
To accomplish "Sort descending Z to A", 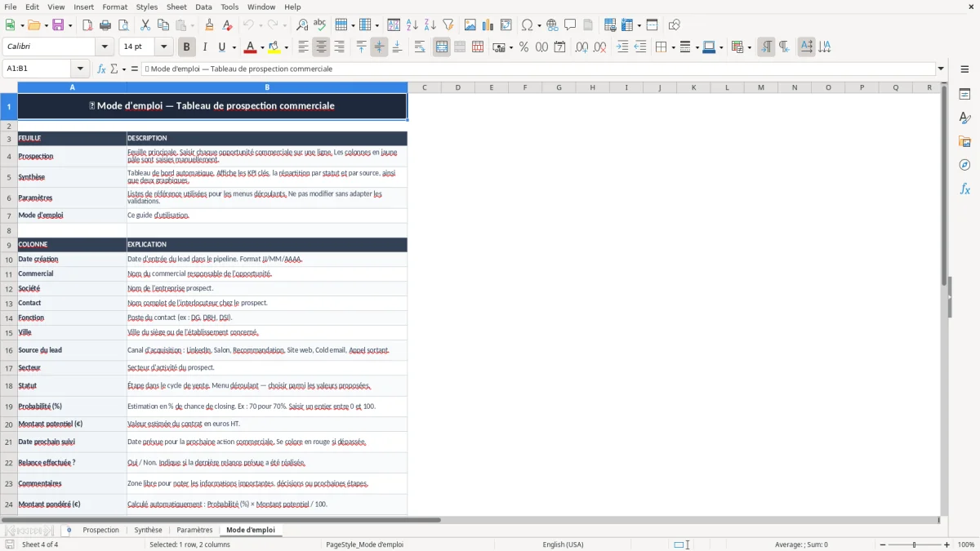I will tap(430, 25).
